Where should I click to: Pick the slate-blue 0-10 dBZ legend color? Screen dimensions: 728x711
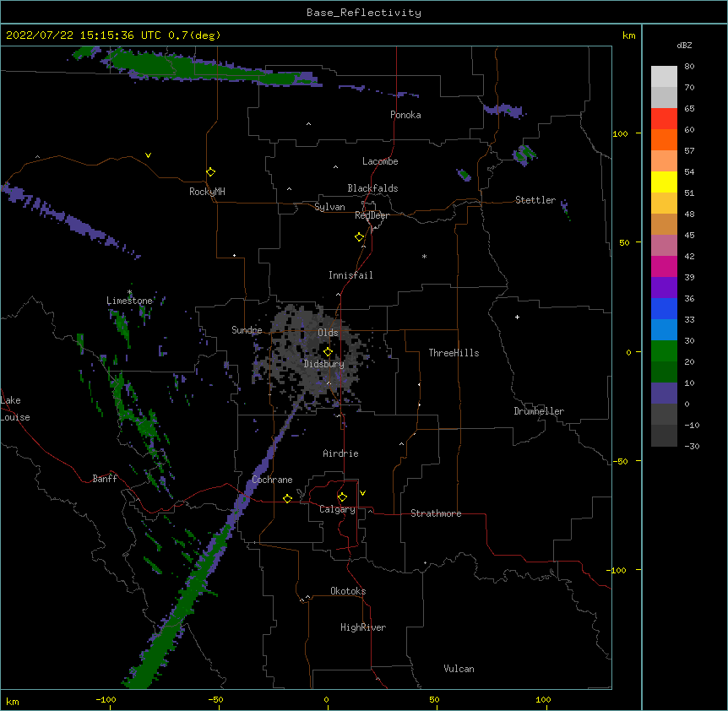[664, 393]
